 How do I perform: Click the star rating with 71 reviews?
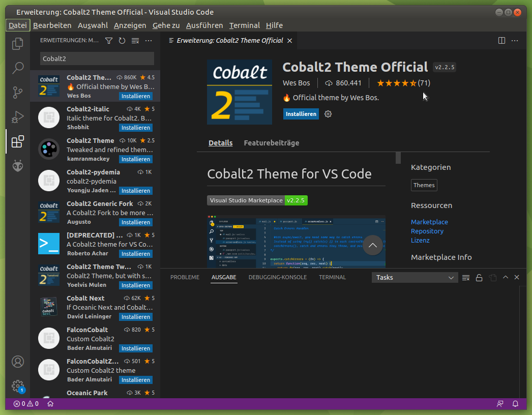click(x=403, y=83)
